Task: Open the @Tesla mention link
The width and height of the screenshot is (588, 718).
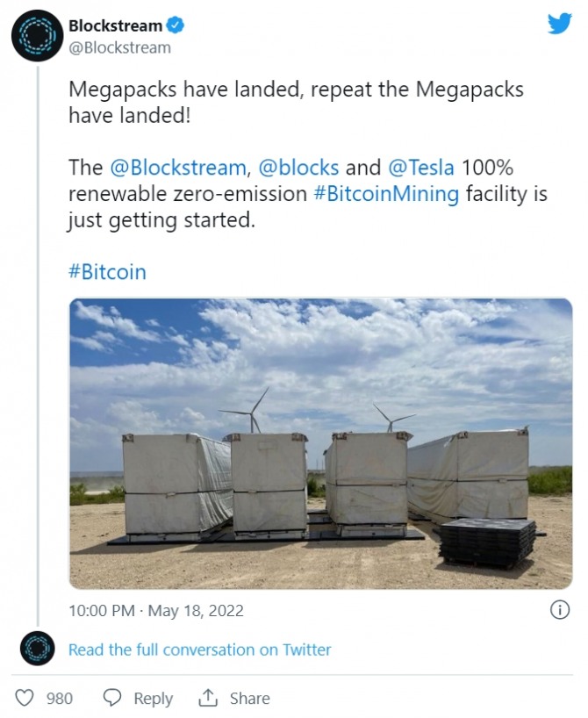Action: point(421,167)
